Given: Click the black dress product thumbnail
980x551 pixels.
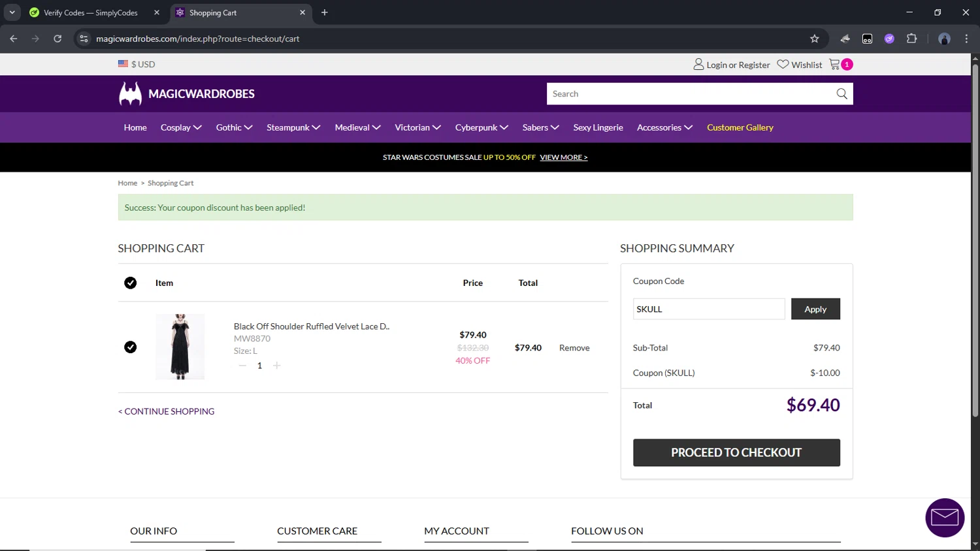Looking at the screenshot, I should tap(180, 347).
